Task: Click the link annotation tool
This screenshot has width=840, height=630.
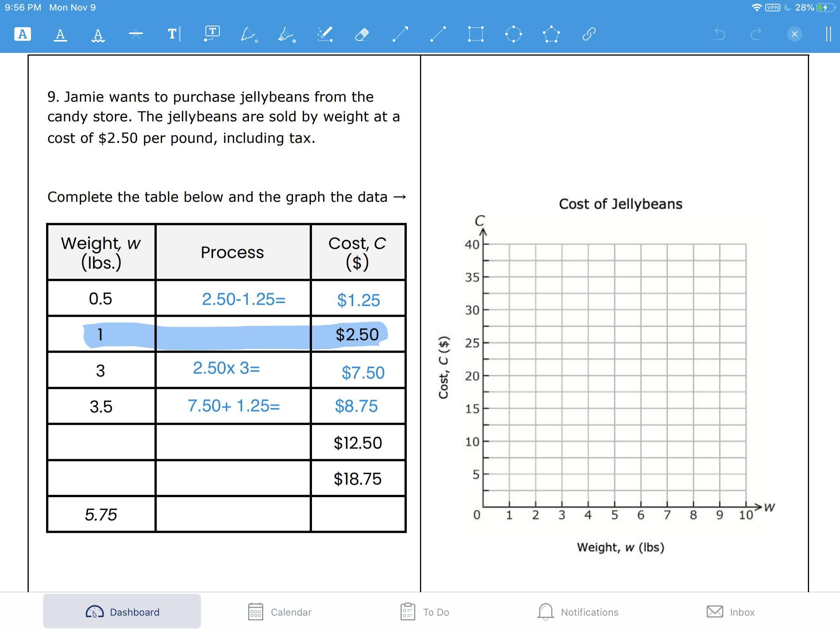Action: [x=588, y=34]
